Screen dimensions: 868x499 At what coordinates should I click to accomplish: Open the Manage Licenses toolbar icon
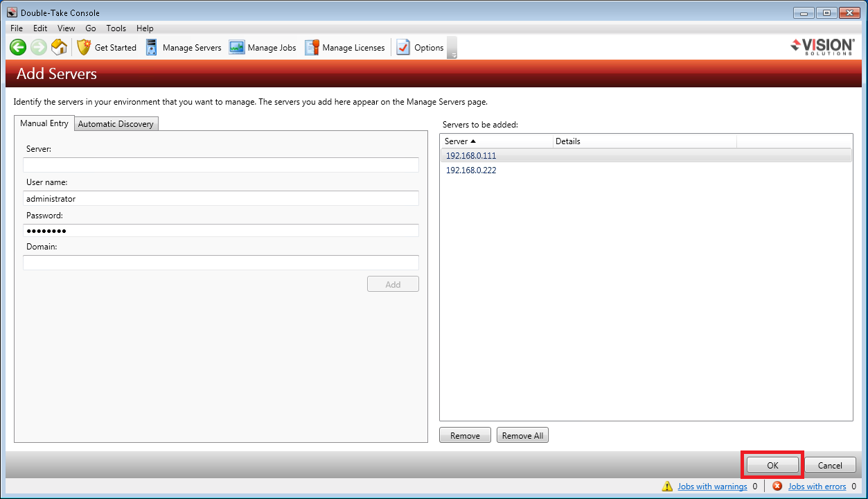click(312, 47)
